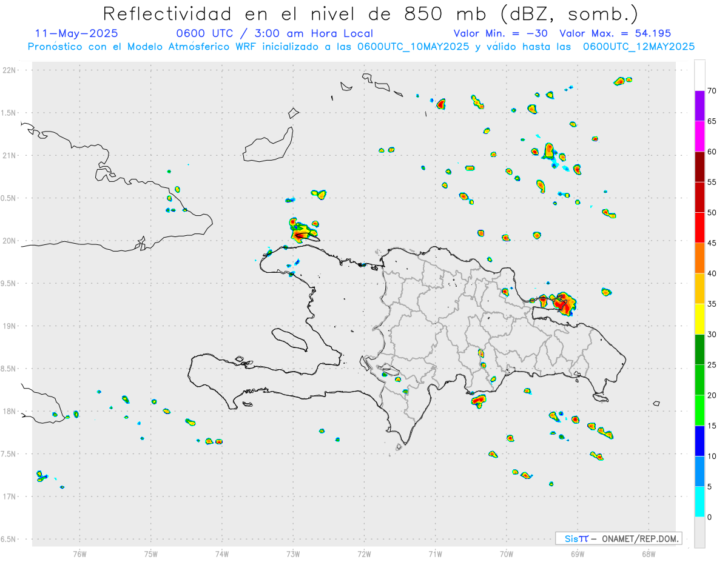Click the valid-until time '0600UTC_12MAY2025'
Screen dimensions: 728x562
[639, 47]
